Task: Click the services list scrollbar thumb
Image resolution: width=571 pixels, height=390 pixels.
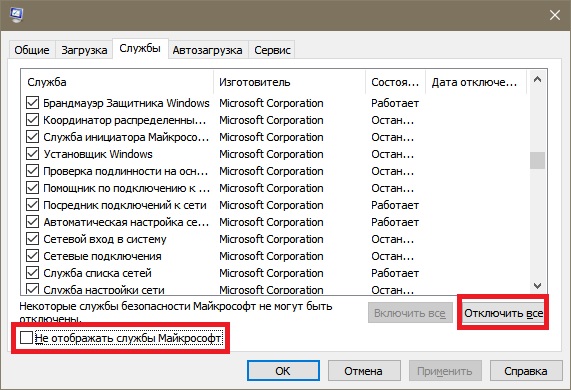Action: tap(537, 160)
